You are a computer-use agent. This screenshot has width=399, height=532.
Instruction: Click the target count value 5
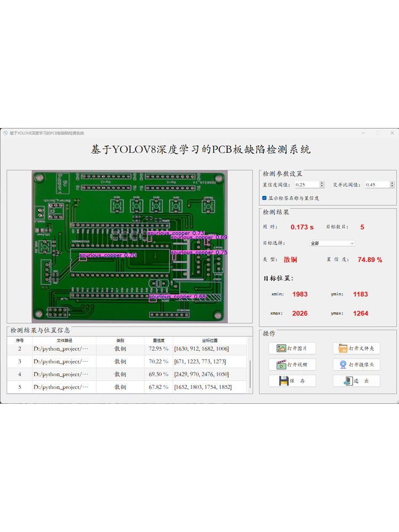pyautogui.click(x=362, y=227)
